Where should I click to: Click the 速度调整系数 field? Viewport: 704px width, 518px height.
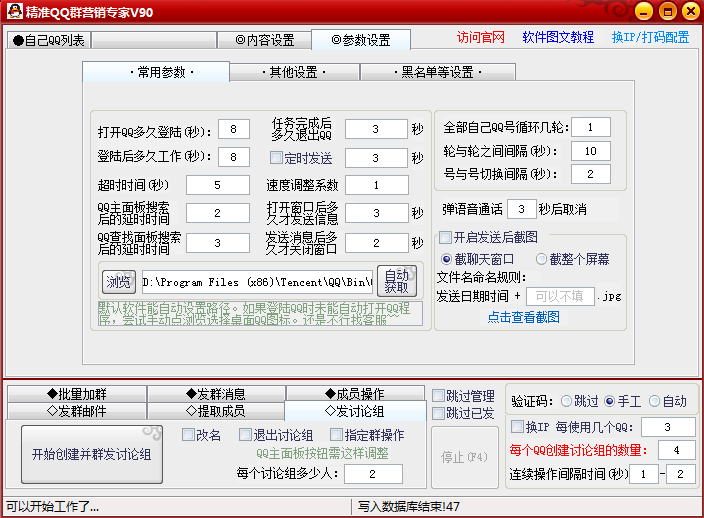[x=377, y=185]
